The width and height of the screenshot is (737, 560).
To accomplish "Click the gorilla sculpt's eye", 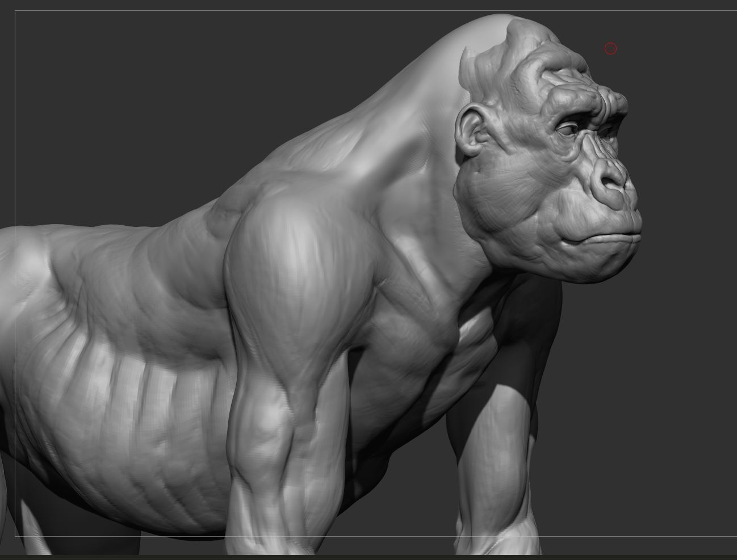I will [x=569, y=129].
